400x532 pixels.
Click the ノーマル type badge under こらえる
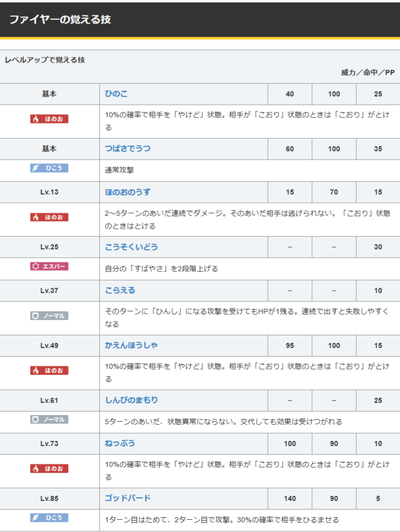coord(49,316)
